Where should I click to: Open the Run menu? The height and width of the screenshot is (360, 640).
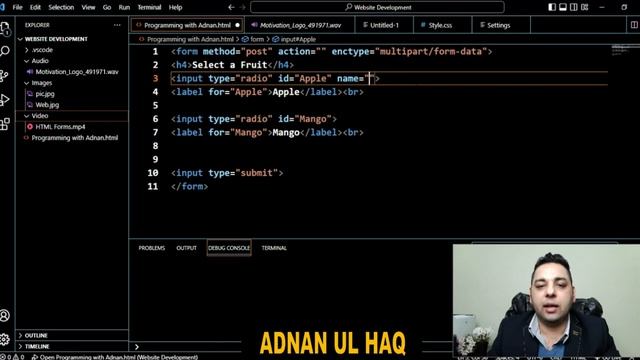(124, 7)
